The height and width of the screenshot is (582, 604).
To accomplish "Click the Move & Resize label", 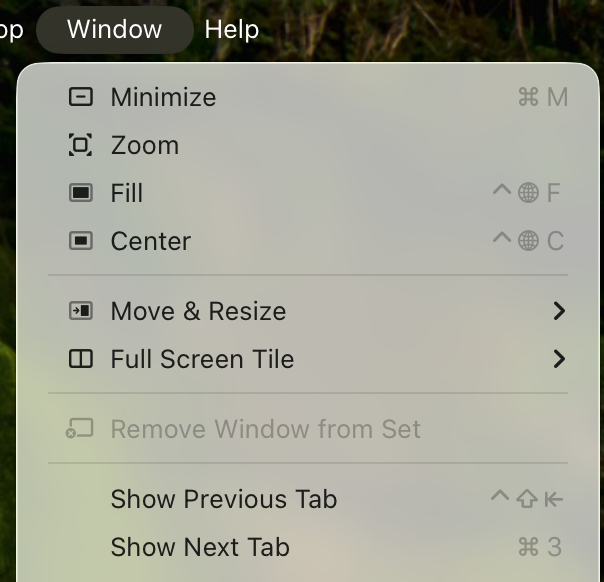I will 198,311.
